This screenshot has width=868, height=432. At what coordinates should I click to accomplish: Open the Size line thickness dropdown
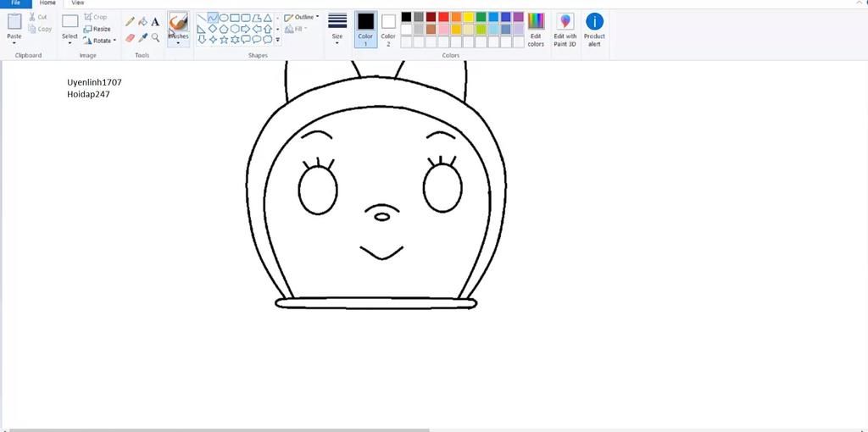[337, 29]
